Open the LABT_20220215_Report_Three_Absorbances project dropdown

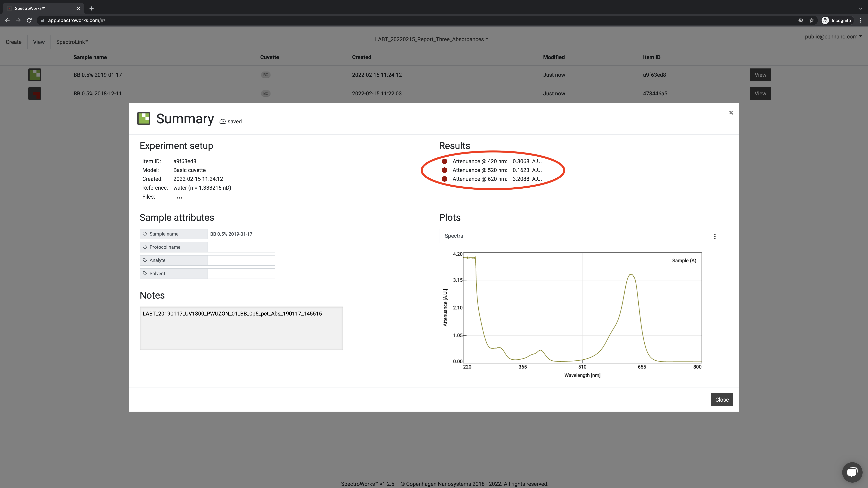point(432,39)
